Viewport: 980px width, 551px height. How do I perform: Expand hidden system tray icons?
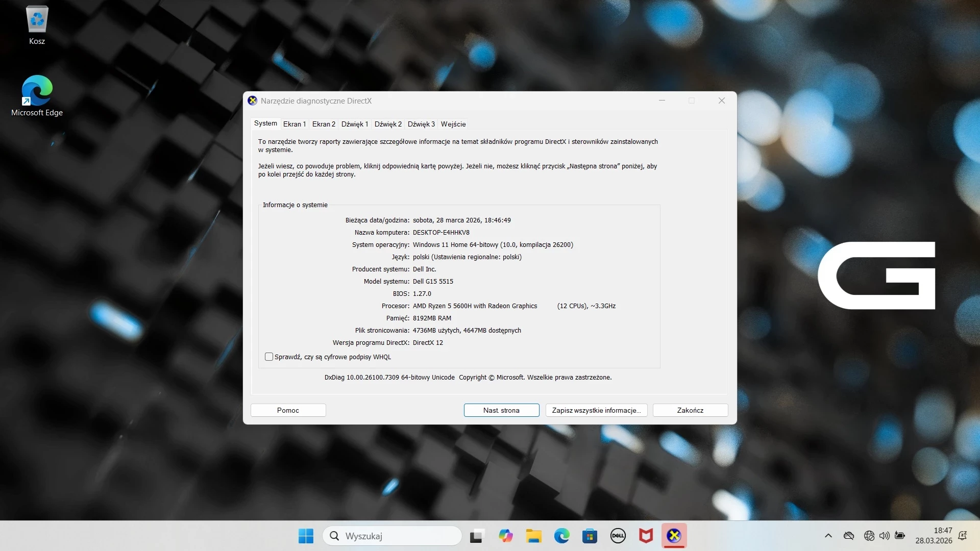pos(827,536)
